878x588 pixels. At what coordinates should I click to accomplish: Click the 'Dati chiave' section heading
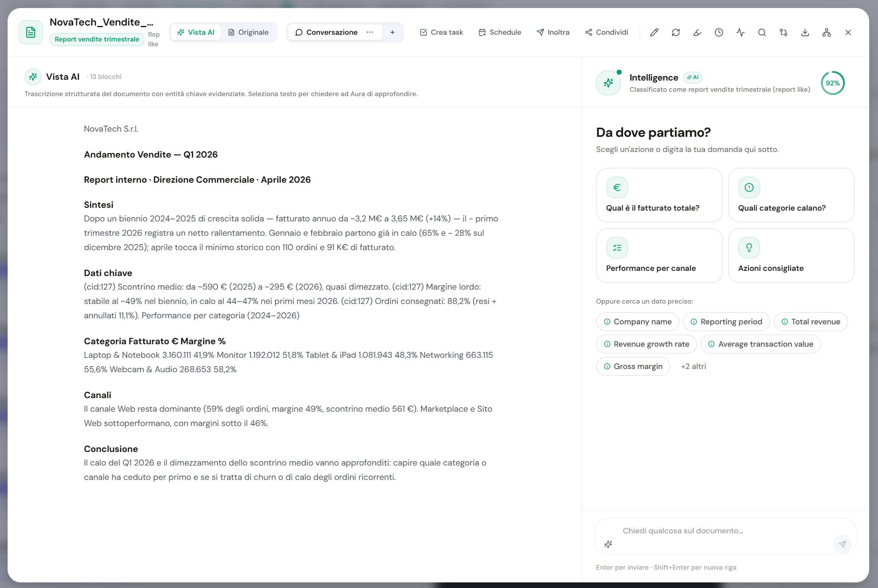coord(108,273)
